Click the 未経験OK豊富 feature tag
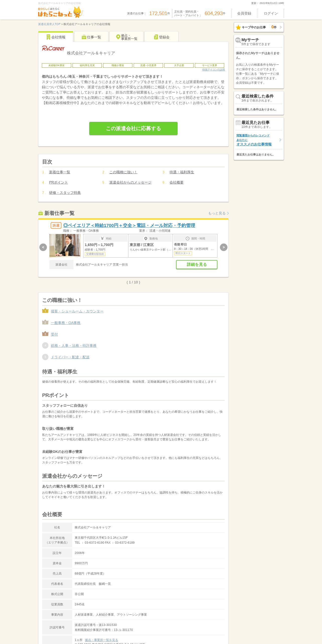The height and width of the screenshot is (644, 322). pyautogui.click(x=56, y=65)
